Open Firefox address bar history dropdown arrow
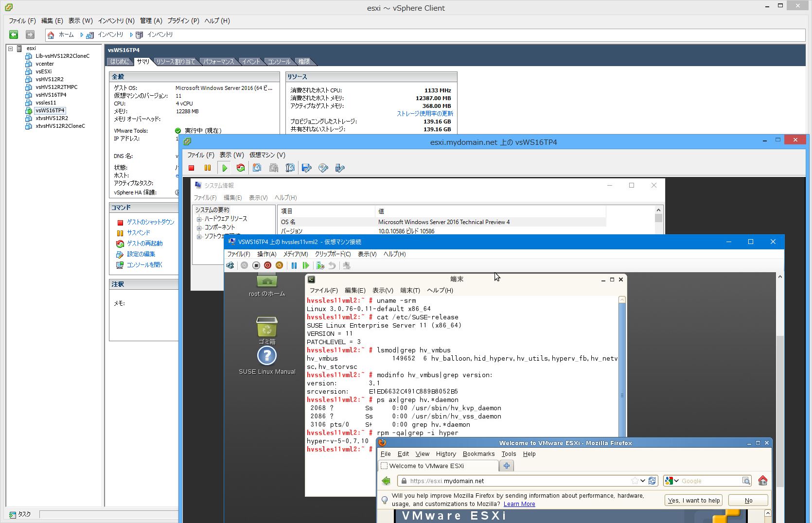The image size is (812, 523). tap(643, 481)
